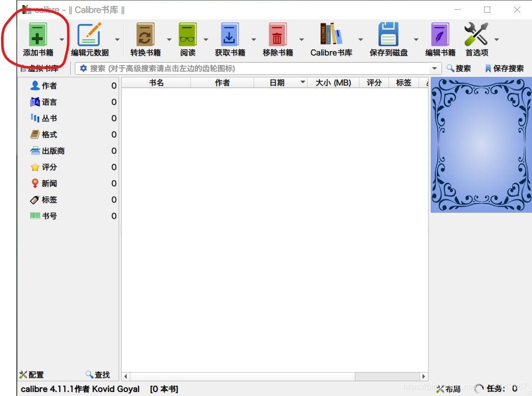Select the Authors (作者) category icon
Screen dimensions: 532x396
[x=35, y=86]
